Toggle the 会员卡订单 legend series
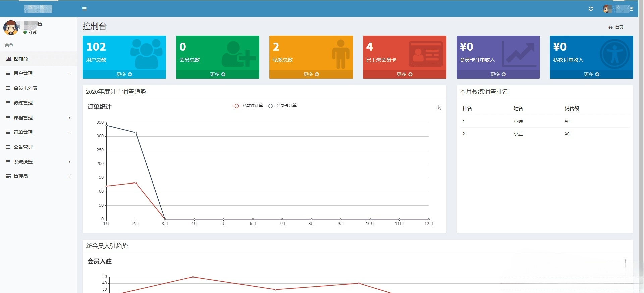 coord(282,106)
